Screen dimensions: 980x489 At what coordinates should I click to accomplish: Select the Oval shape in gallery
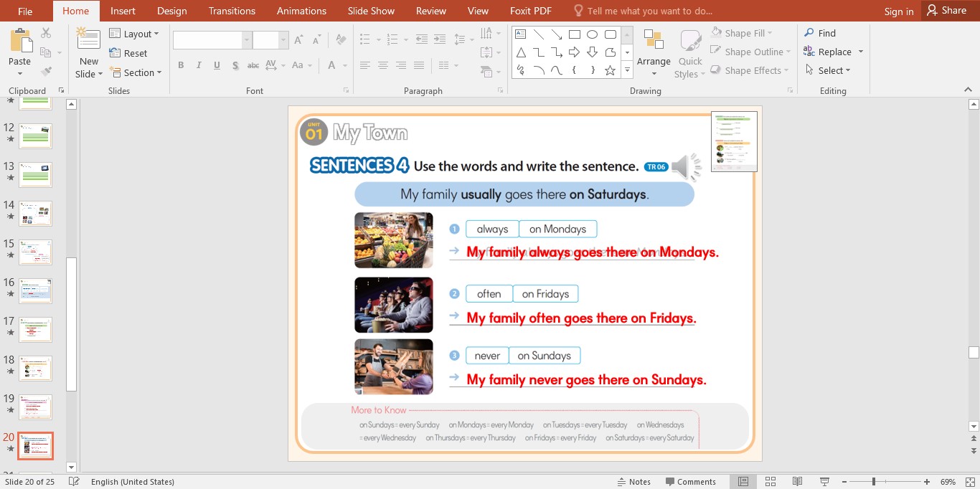(x=593, y=34)
